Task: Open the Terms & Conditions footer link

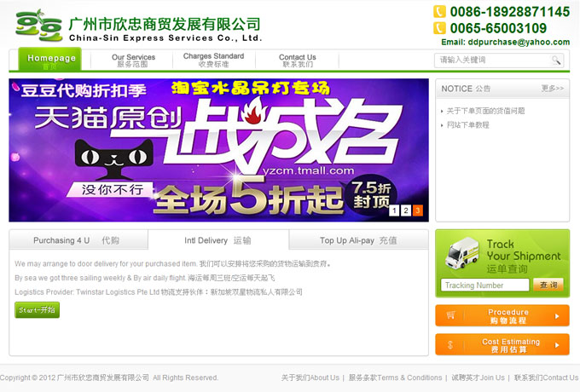Action: click(x=396, y=378)
